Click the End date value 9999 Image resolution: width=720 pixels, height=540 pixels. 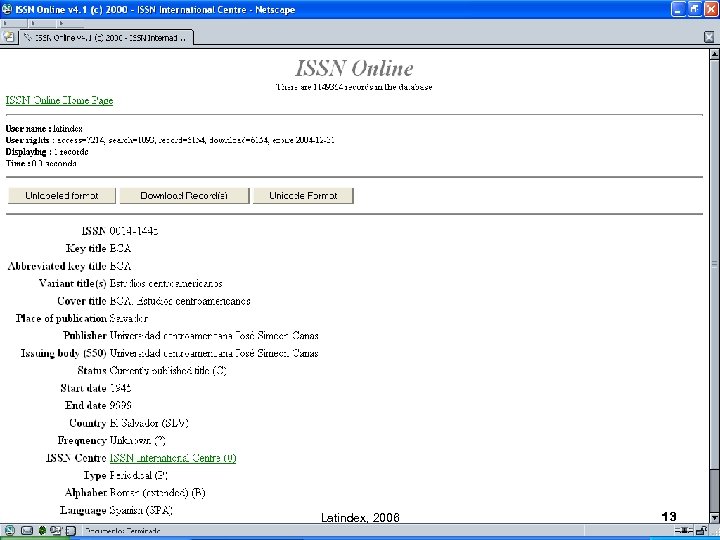(121, 405)
